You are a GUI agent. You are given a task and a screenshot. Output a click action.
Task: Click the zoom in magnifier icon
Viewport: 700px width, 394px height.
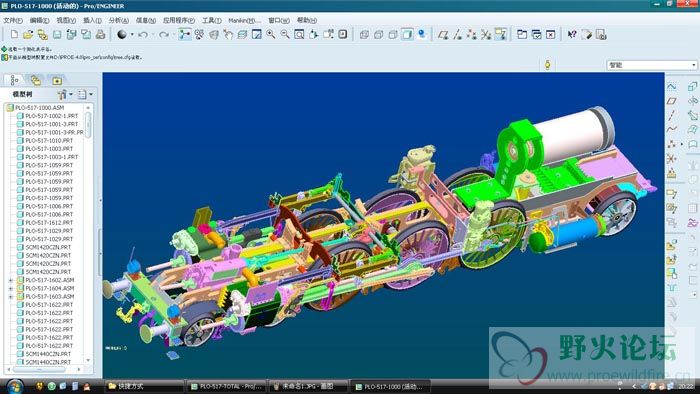(x=271, y=34)
